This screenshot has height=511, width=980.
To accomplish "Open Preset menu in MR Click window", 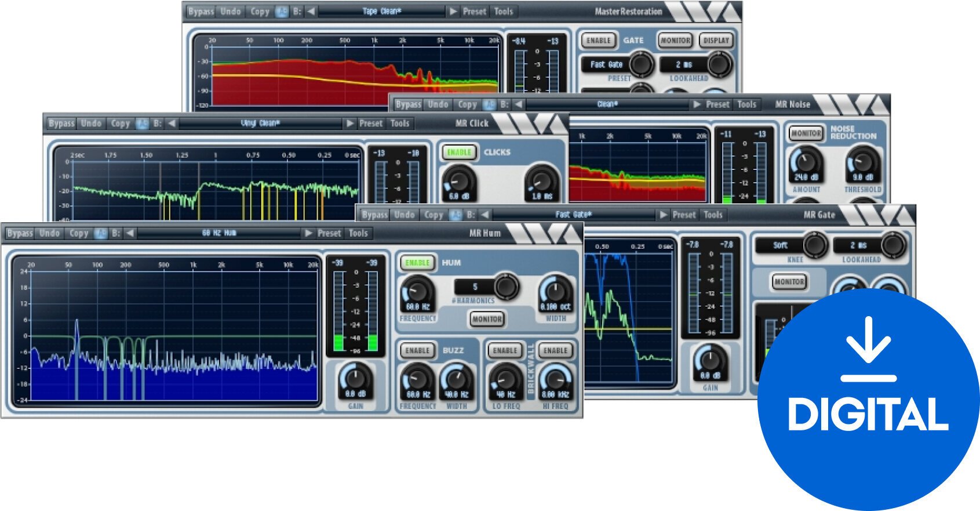I will (x=371, y=124).
